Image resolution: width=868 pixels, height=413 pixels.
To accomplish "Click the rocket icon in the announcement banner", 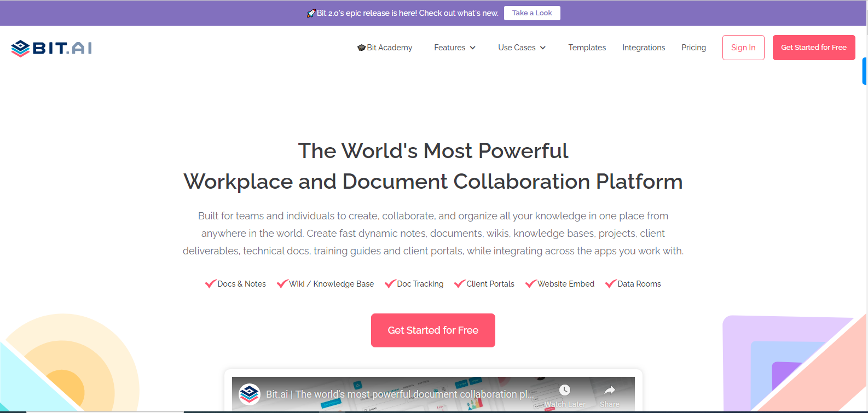I will (x=311, y=13).
